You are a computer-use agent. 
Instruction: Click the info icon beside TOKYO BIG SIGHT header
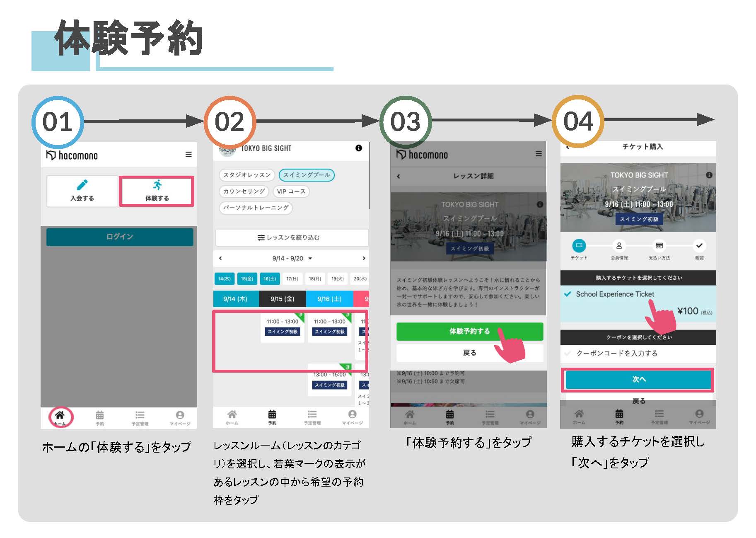click(x=359, y=148)
